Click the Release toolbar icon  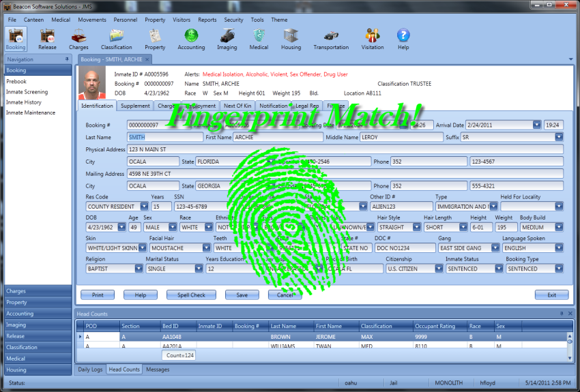[x=47, y=38]
